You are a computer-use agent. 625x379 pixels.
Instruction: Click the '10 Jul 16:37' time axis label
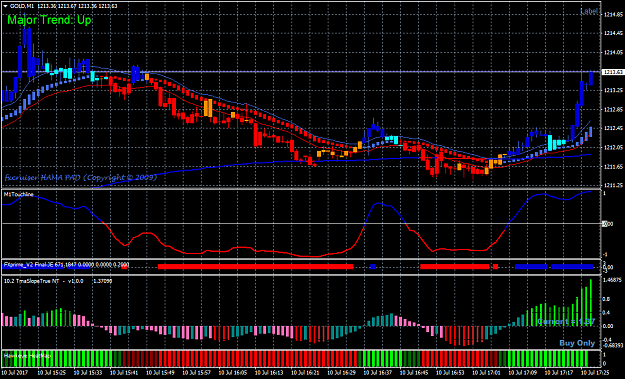pos(378,373)
